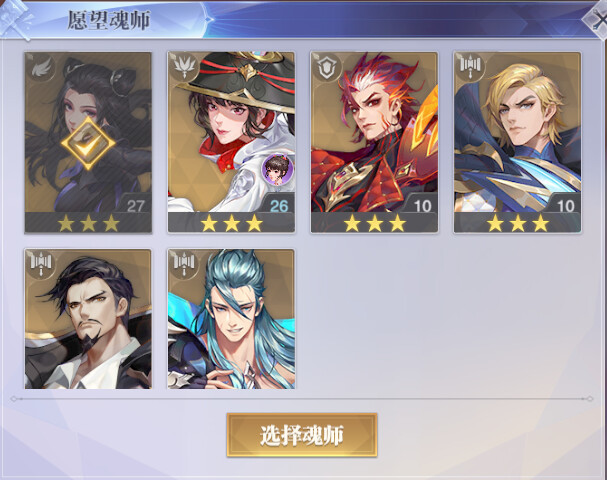Click the three stars under red-haired character
The height and width of the screenshot is (480, 607).
[x=374, y=224]
